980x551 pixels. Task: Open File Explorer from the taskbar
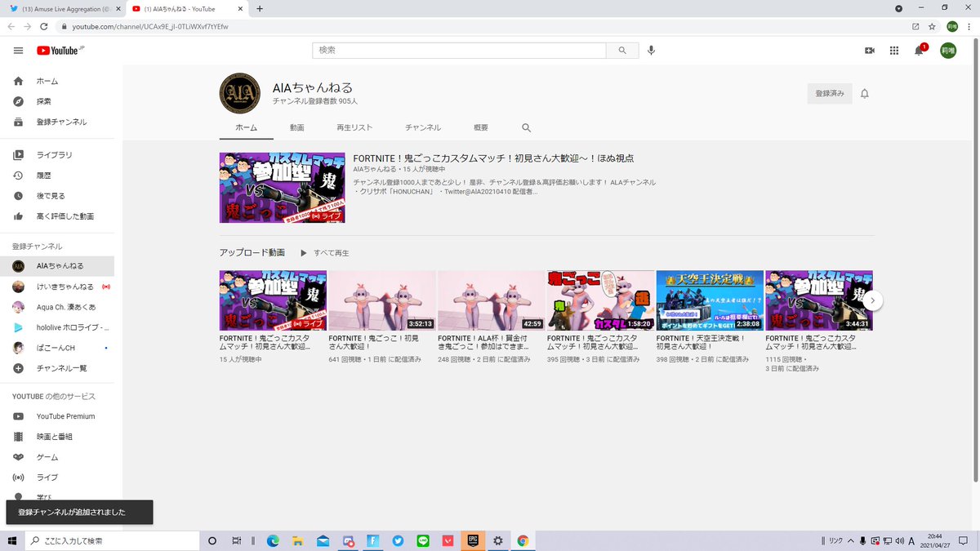298,540
